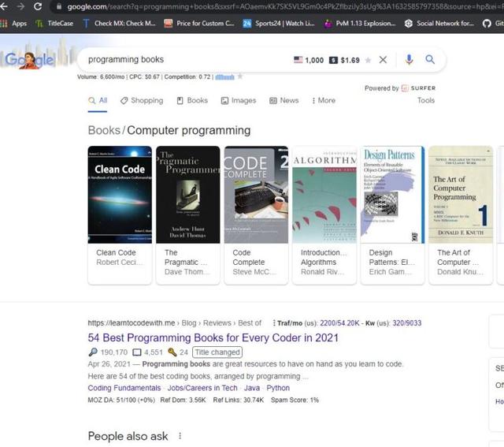Open the Apps bookmarks shortcut

click(x=13, y=24)
